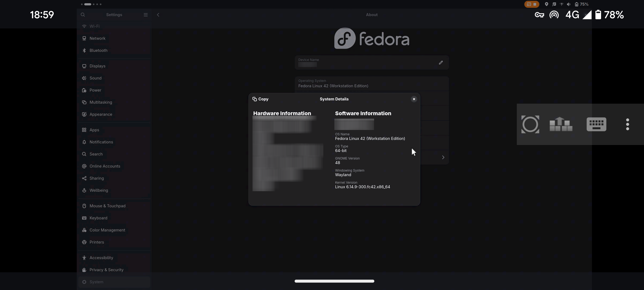
Task: Click the search icon in the Settings header
Action: coord(83,15)
